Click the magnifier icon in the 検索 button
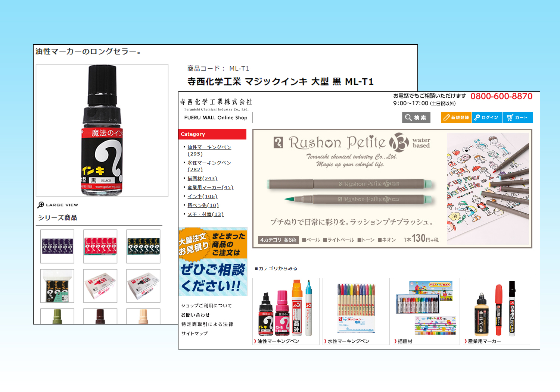The width and height of the screenshot is (560, 392). [408, 117]
